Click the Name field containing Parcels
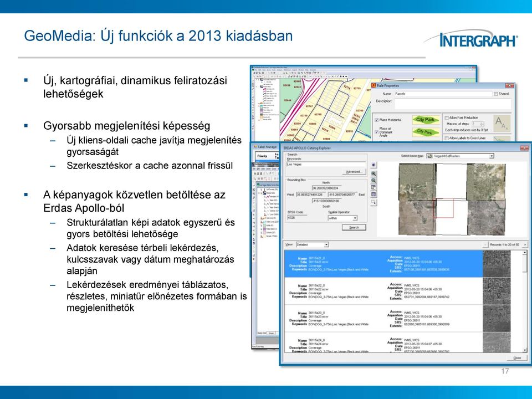532x399 pixels. (443, 94)
